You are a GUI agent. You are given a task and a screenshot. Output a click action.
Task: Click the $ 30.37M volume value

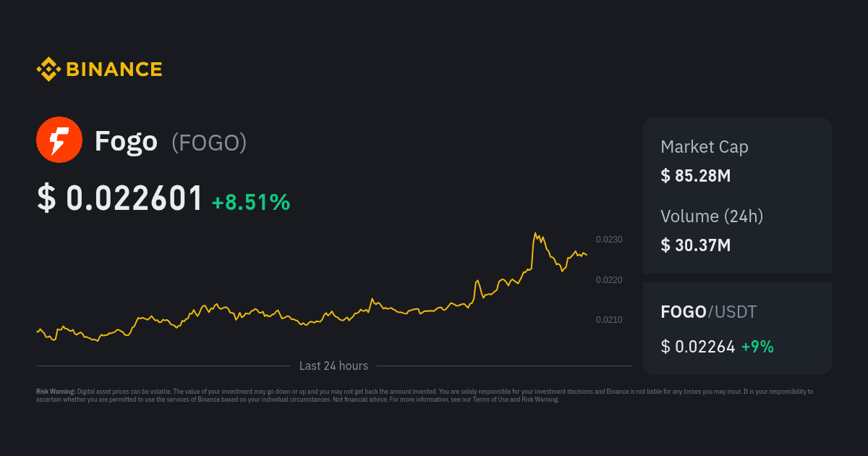(696, 245)
